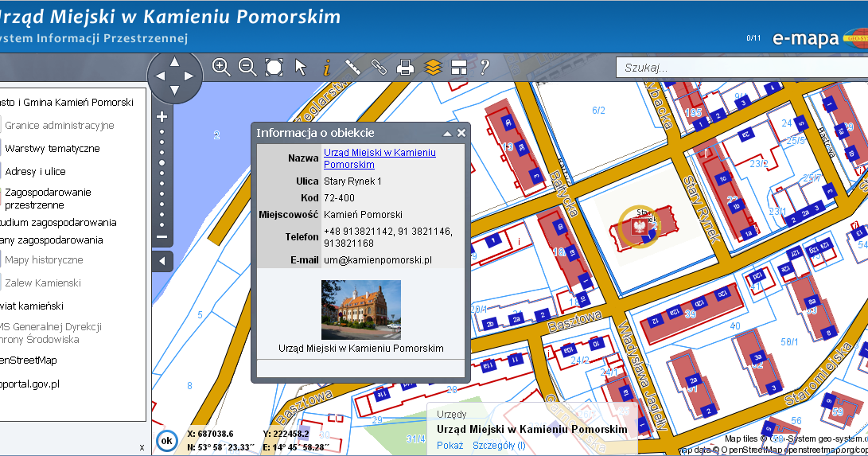Select the geoportal.gov.pl layer entry
Image resolution: width=868 pixels, height=456 pixels.
[29, 384]
